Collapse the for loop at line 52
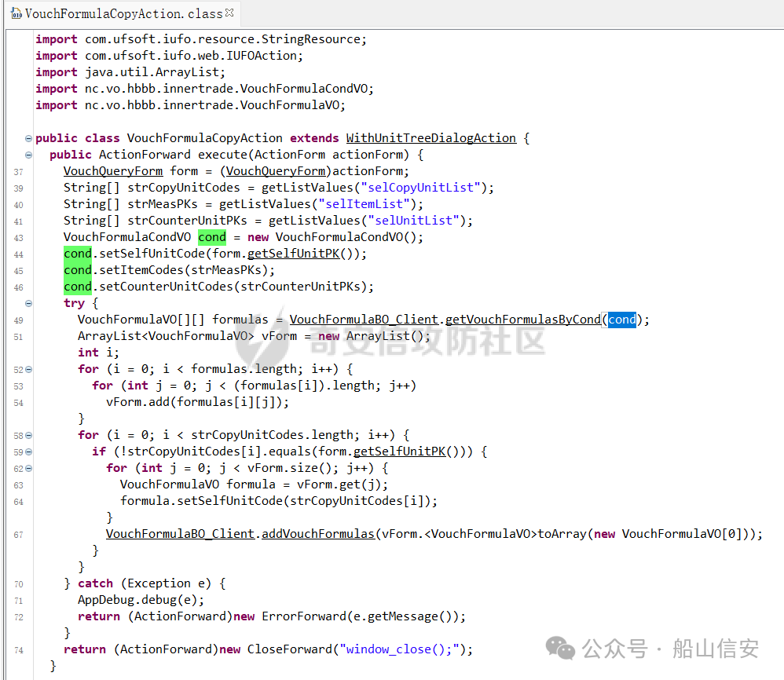Viewport: 784px width, 680px height. (29, 369)
